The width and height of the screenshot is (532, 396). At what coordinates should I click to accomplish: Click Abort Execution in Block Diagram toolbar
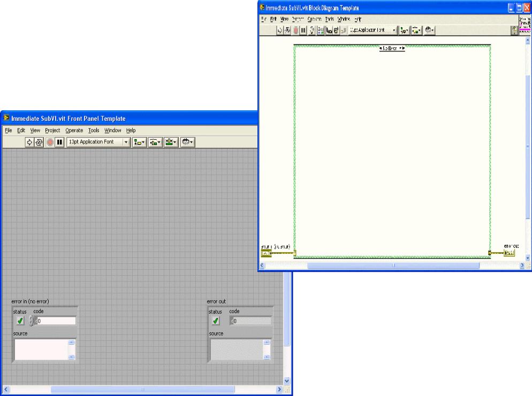(x=296, y=31)
